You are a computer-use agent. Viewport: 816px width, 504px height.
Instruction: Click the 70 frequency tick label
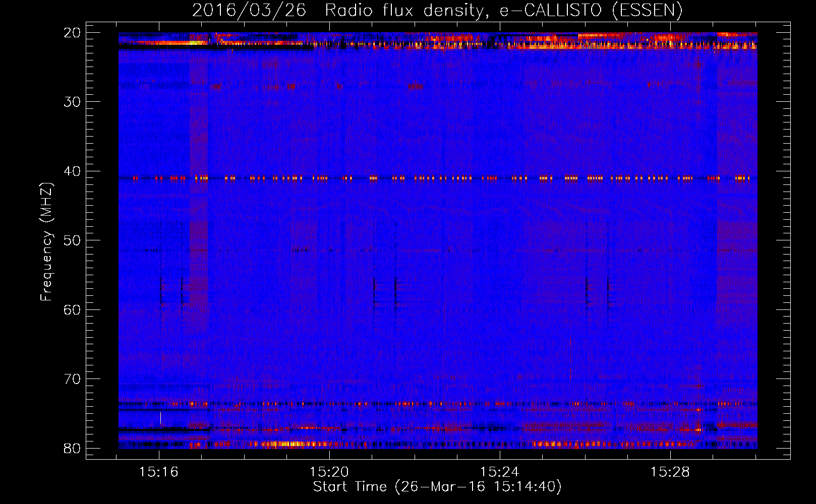click(x=73, y=379)
